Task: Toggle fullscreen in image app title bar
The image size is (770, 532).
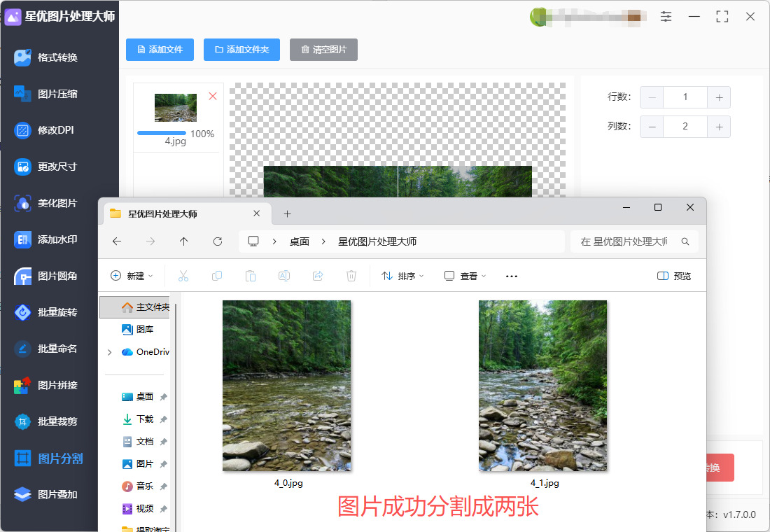Action: pyautogui.click(x=722, y=17)
